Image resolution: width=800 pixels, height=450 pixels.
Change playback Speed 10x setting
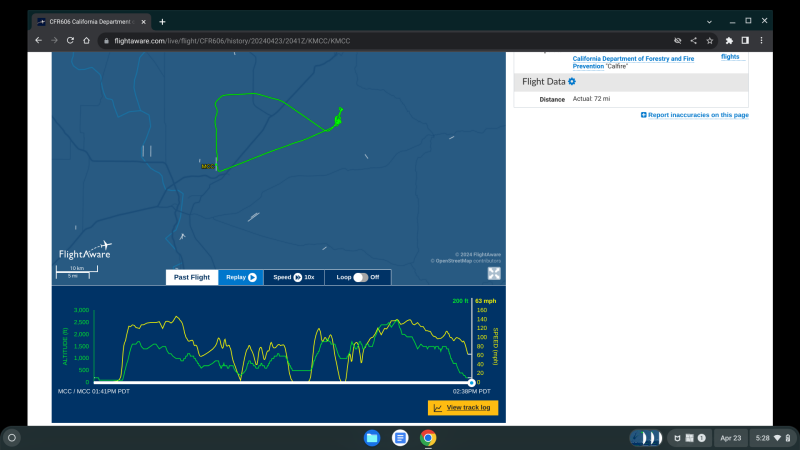click(x=294, y=277)
